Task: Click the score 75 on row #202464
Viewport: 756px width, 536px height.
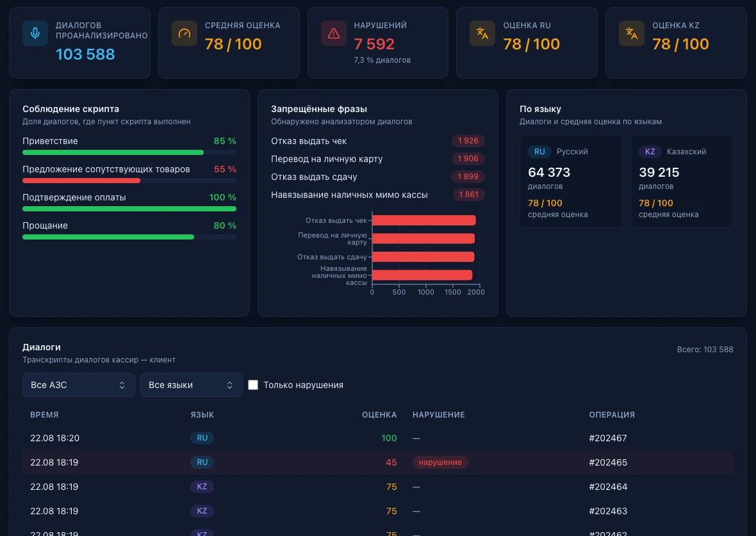Action: point(391,487)
